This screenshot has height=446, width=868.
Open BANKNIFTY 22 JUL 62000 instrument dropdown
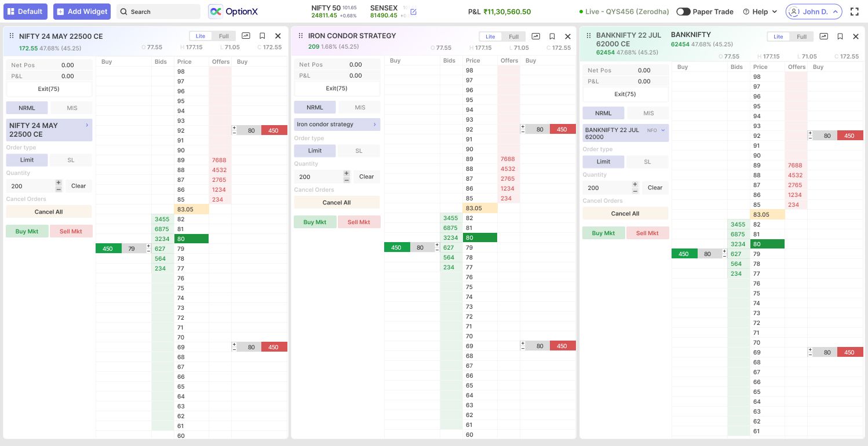pos(663,130)
